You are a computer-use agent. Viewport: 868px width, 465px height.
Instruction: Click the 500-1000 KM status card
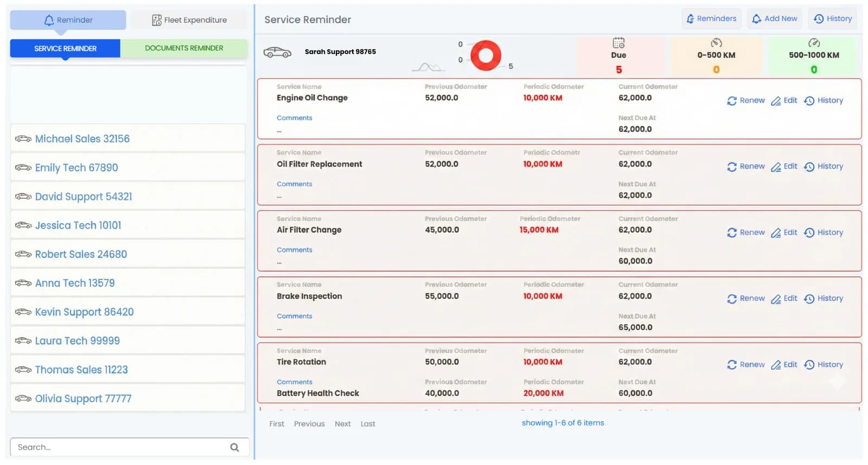coord(814,56)
